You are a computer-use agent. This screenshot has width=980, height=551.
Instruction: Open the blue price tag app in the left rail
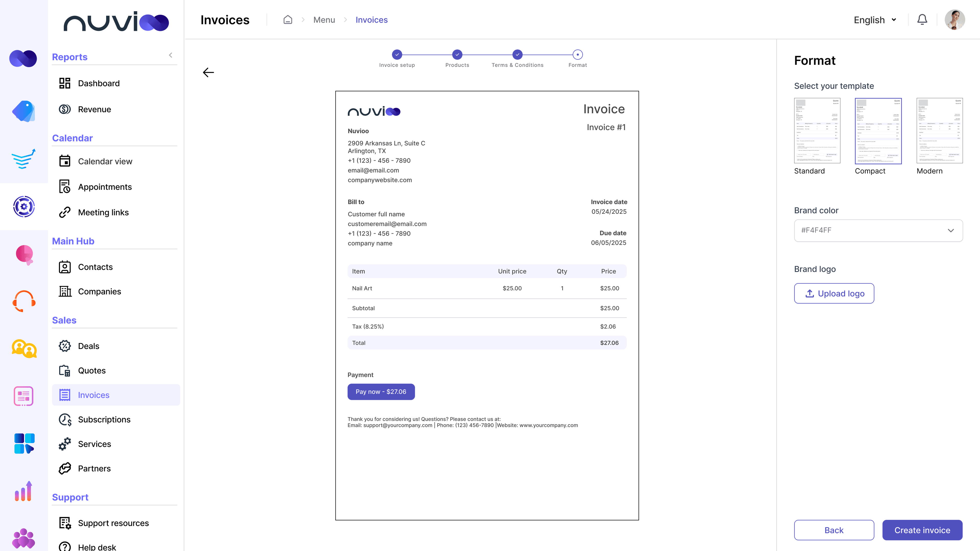(23, 111)
